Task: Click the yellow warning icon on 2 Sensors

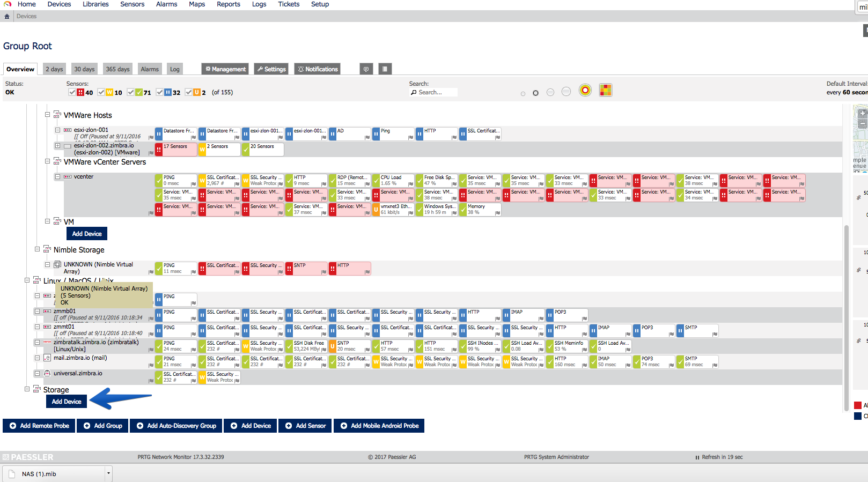Action: (202, 150)
